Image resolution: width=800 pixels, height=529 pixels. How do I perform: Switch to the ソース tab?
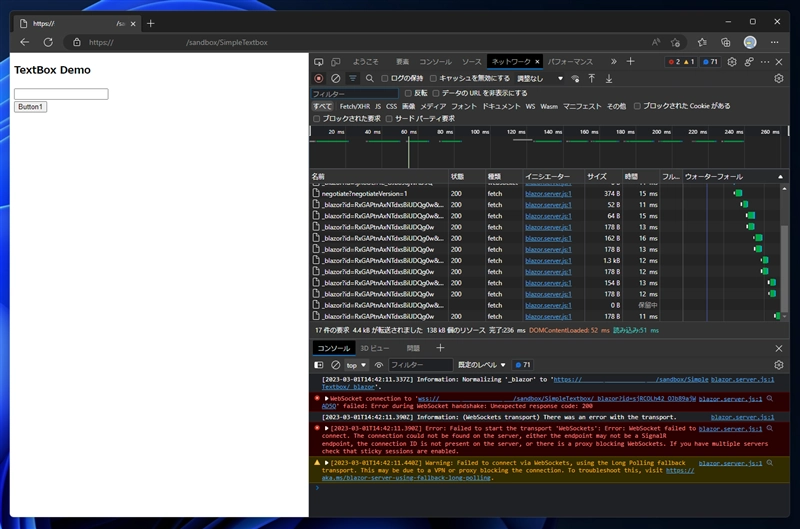471,62
